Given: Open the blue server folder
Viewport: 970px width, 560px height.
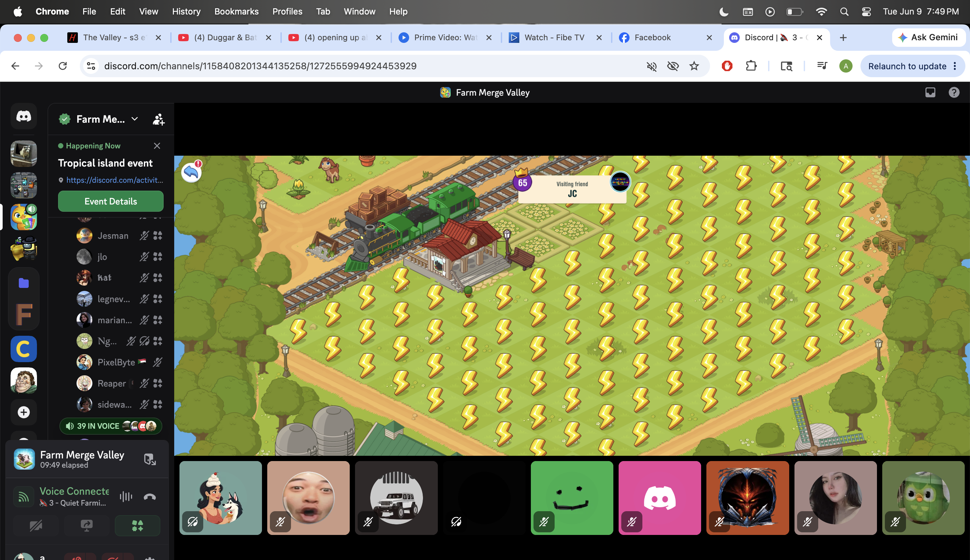Looking at the screenshot, I should click(x=23, y=283).
